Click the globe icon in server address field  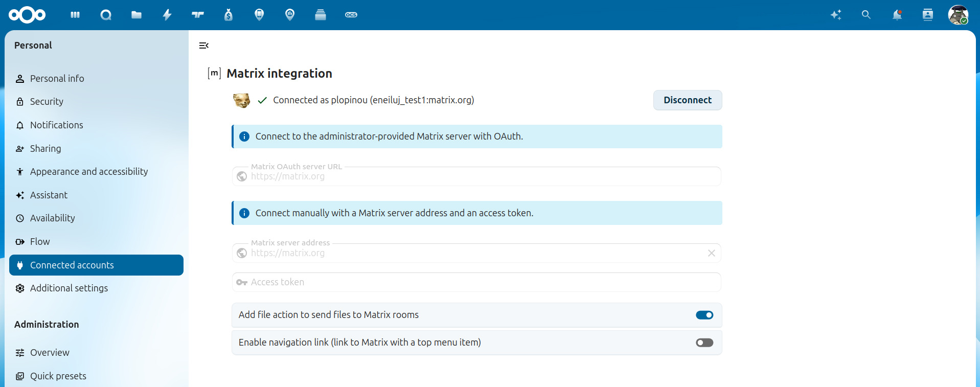(x=242, y=253)
